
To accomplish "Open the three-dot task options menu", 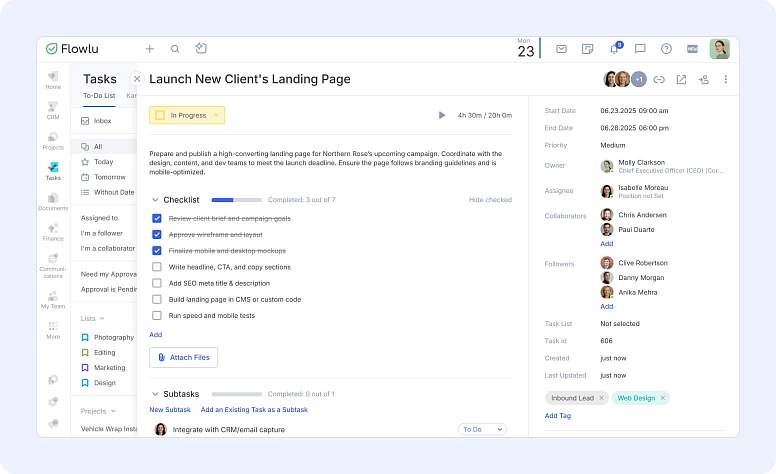I will (x=726, y=80).
